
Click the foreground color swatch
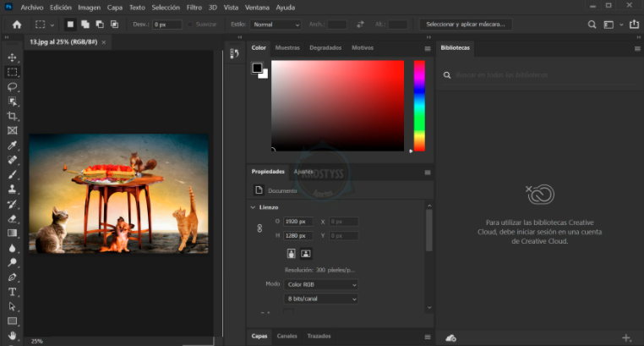point(257,68)
